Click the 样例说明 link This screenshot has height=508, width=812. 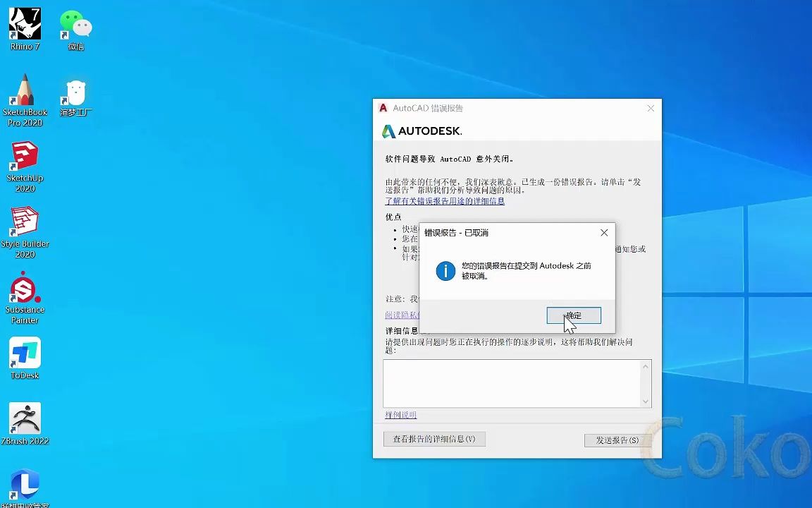[x=400, y=415]
